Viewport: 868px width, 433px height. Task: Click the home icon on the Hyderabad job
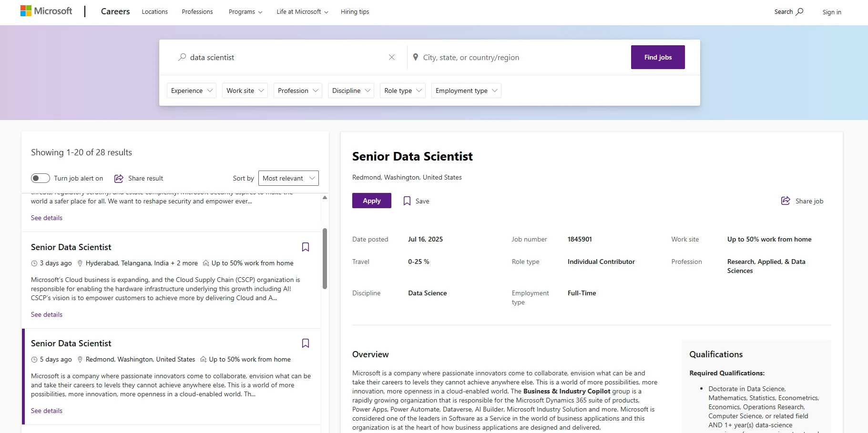tap(206, 263)
